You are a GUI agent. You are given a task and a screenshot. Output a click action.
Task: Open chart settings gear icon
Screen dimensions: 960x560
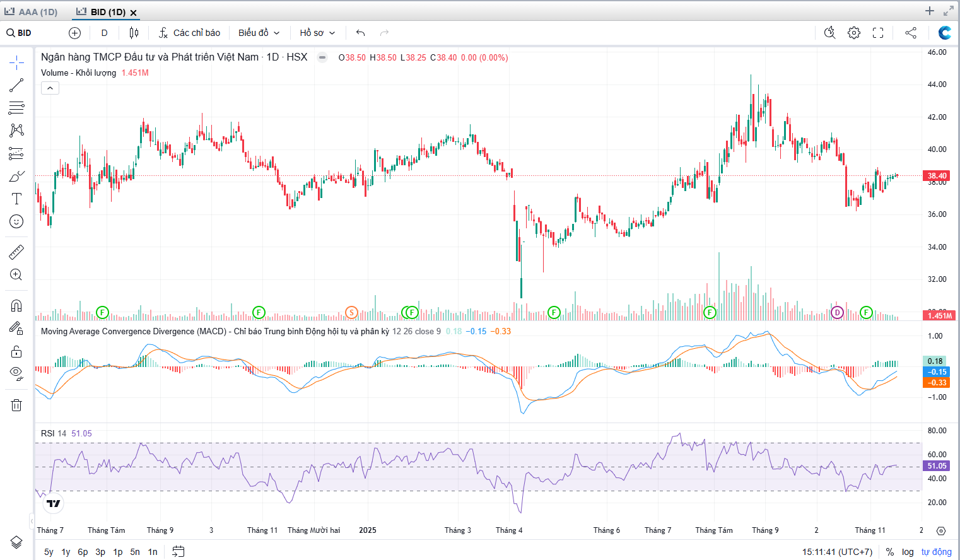pos(853,33)
